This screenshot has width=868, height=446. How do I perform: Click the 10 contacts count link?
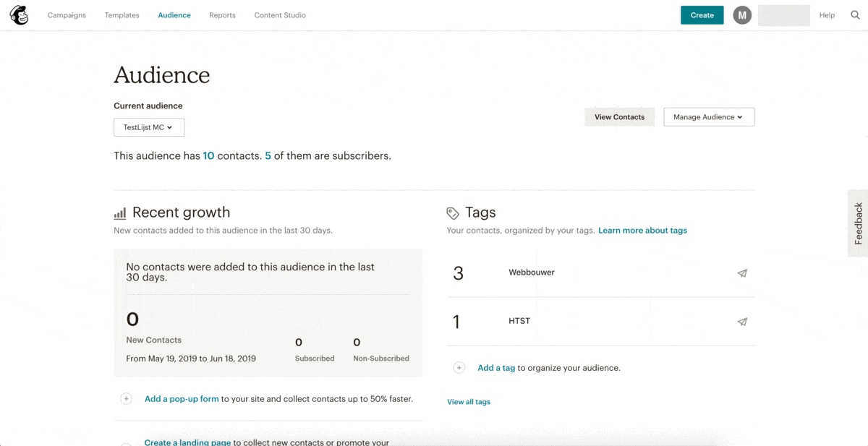(x=208, y=155)
